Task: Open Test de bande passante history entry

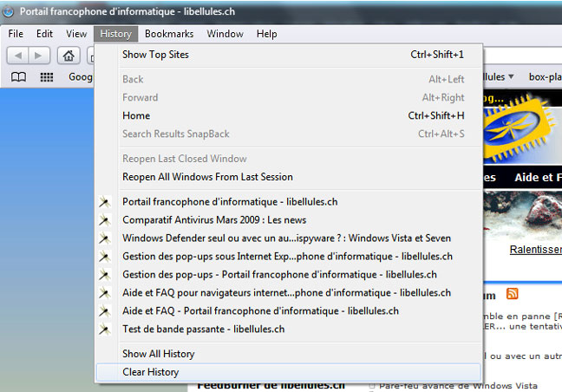Action: point(289,330)
